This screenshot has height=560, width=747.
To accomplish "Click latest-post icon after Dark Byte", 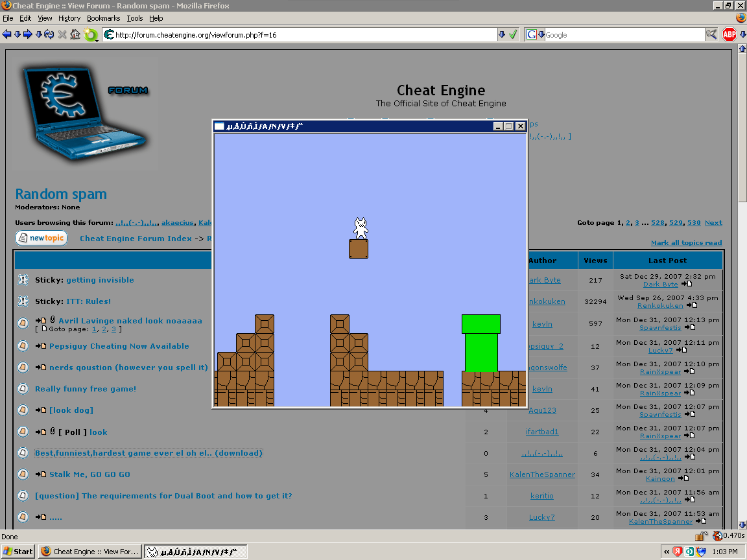I will point(687,284).
